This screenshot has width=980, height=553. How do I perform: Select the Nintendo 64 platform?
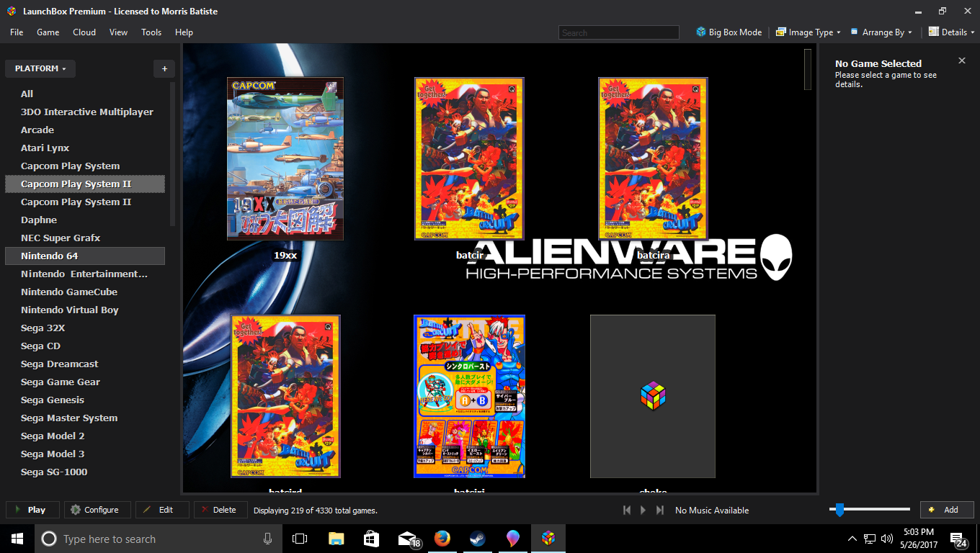coord(85,256)
